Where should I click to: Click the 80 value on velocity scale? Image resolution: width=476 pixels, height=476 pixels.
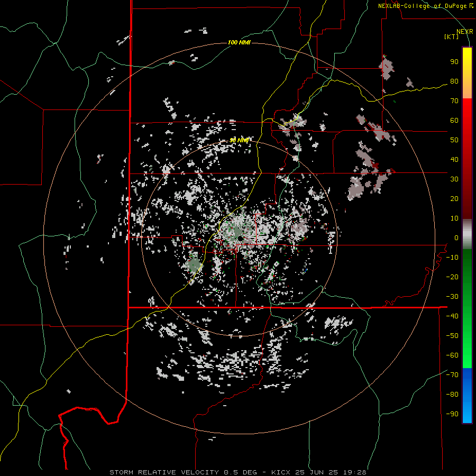[454, 81]
